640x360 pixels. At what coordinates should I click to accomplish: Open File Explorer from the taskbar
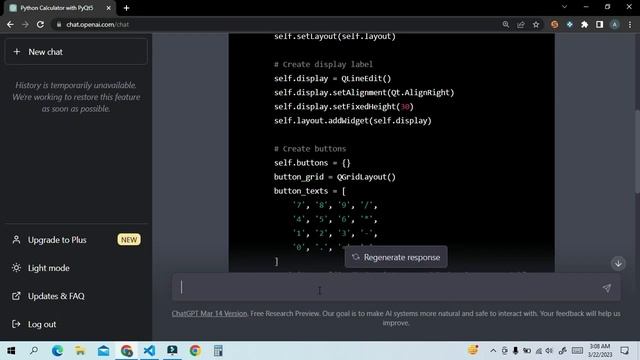point(80,351)
